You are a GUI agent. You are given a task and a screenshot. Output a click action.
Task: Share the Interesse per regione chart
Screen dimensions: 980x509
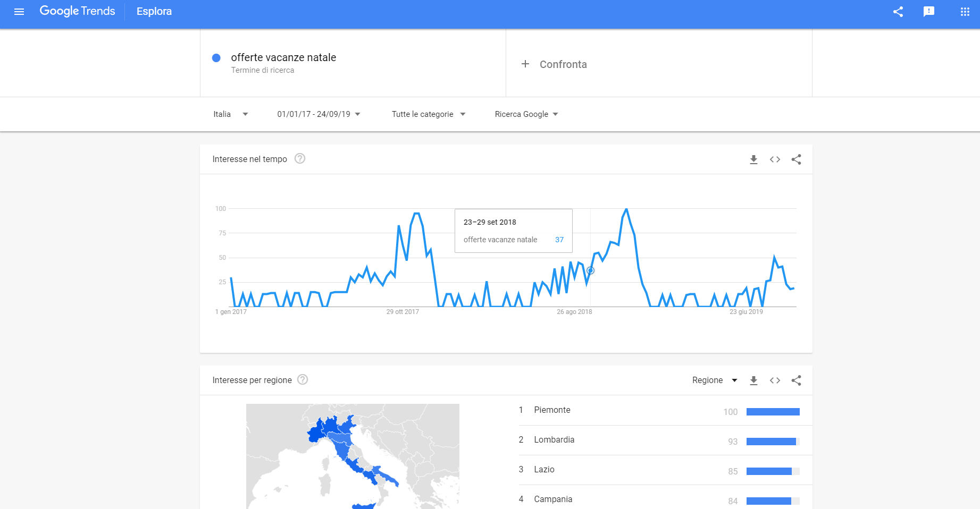(x=796, y=380)
